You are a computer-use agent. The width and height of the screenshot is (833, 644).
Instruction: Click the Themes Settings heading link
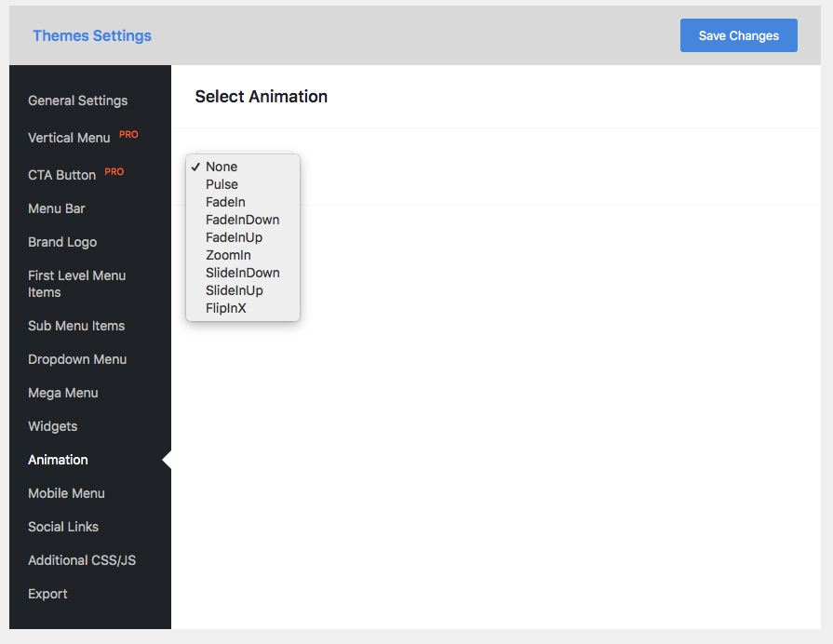(91, 35)
